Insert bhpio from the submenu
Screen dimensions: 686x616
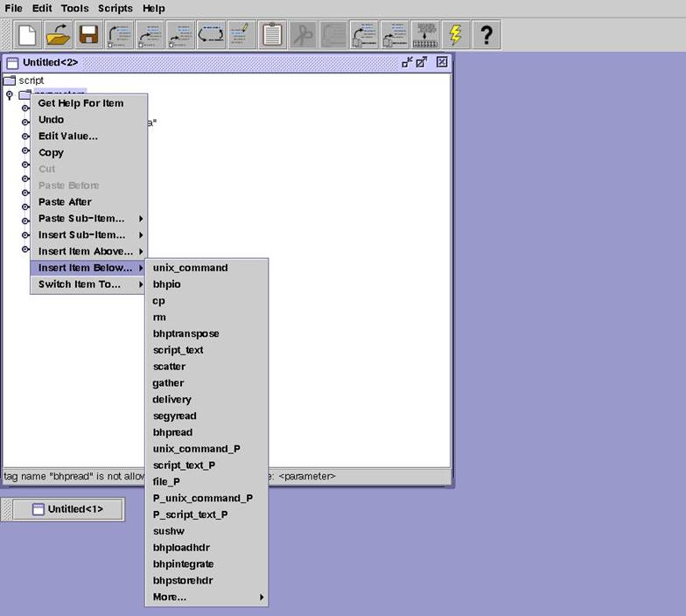[206, 284]
